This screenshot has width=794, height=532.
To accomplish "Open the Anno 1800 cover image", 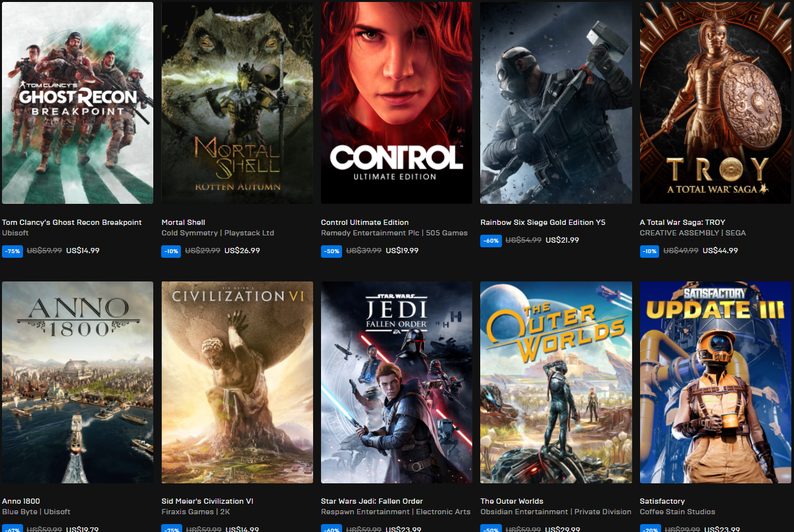I will click(x=78, y=382).
